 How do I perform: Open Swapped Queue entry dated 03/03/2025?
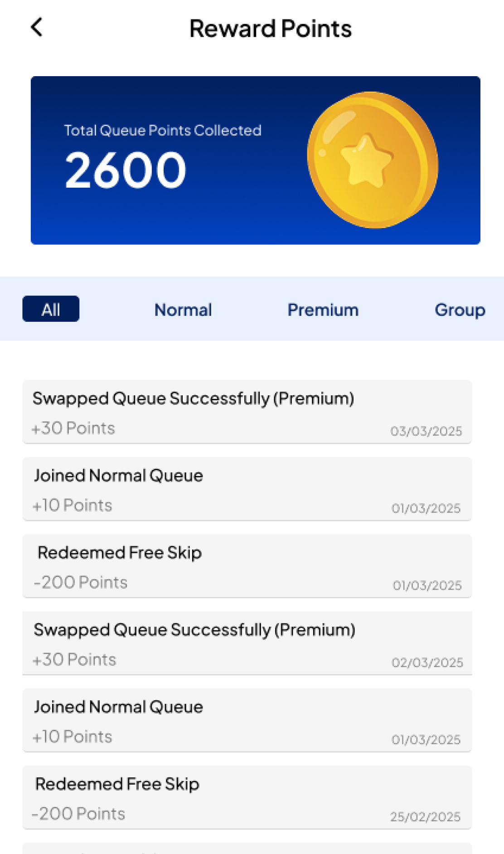247,412
